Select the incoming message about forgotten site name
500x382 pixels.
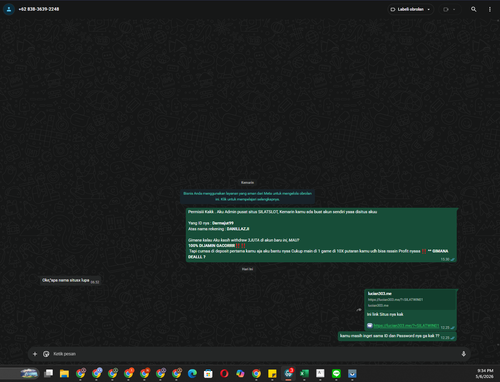pyautogui.click(x=70, y=281)
